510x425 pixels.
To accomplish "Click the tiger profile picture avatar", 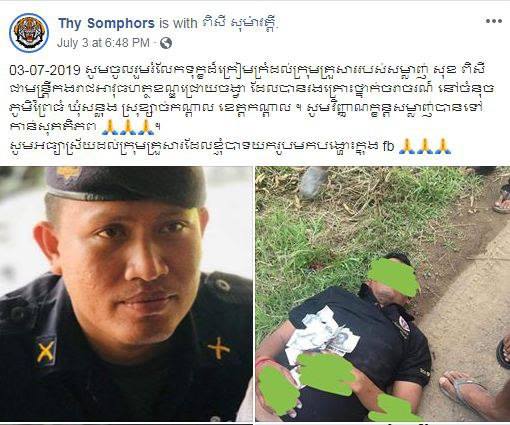I will tap(29, 33).
